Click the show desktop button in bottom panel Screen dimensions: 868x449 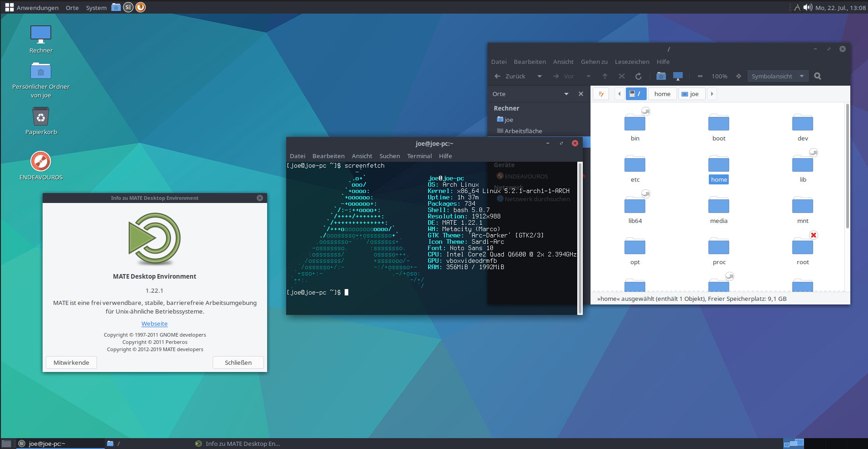pyautogui.click(x=6, y=444)
